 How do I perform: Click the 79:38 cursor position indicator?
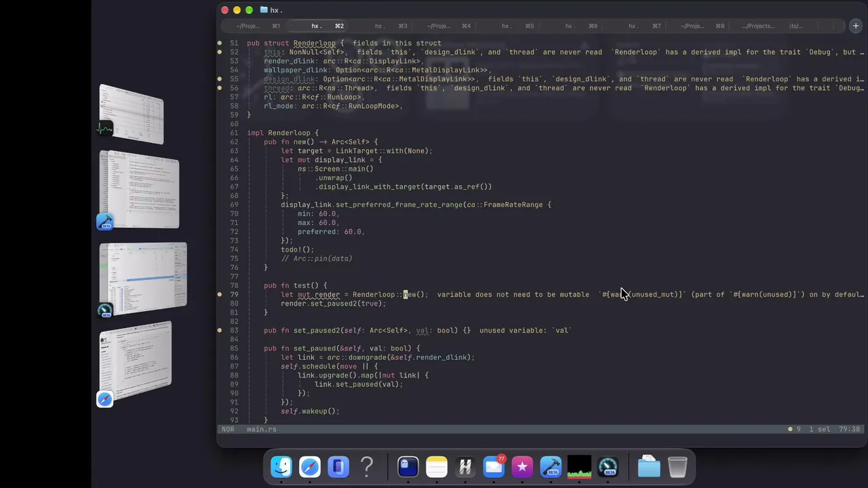pos(850,429)
